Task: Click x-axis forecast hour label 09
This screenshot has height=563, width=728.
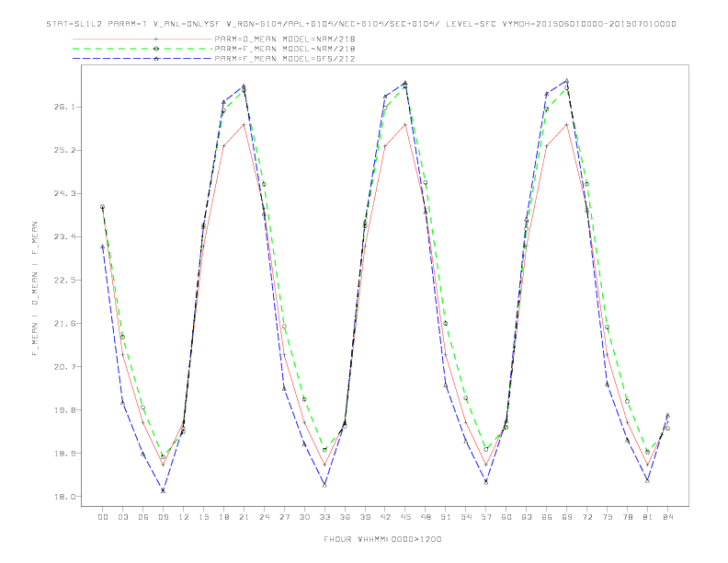Action: [x=163, y=517]
